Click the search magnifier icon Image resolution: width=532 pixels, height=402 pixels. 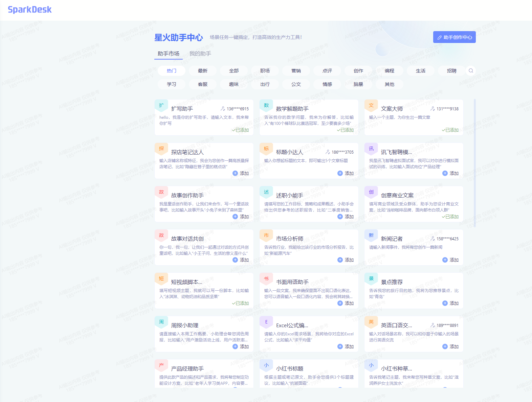(x=471, y=71)
